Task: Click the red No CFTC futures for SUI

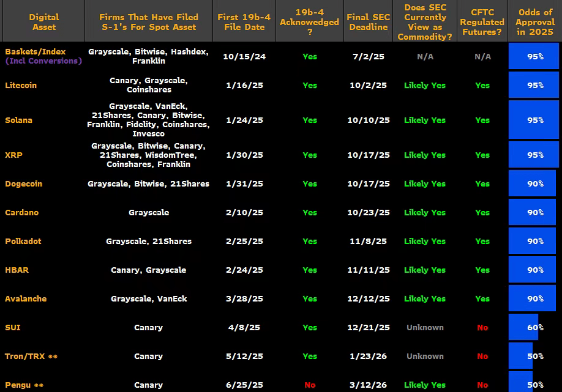Action: [x=482, y=328]
